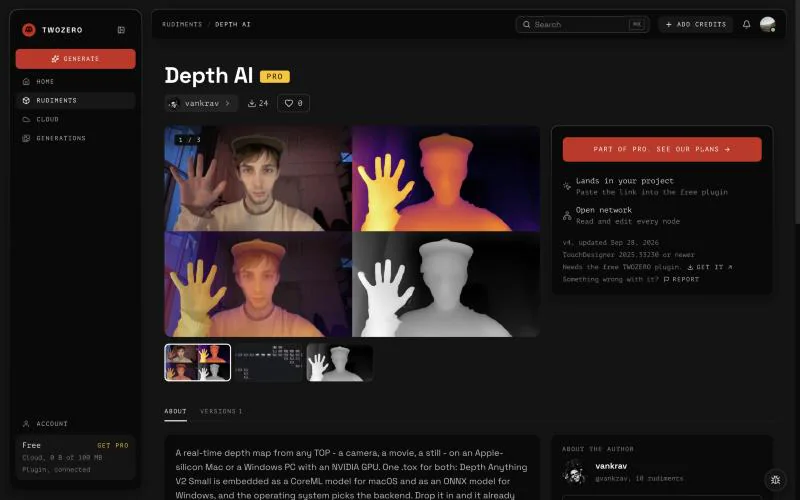Click the Home sidebar icon
This screenshot has height=500, width=800.
26,82
